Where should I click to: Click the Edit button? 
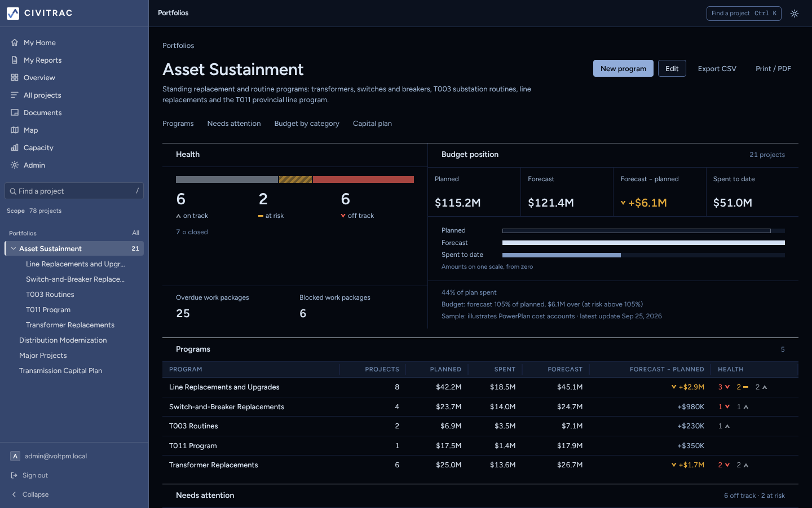[672, 68]
